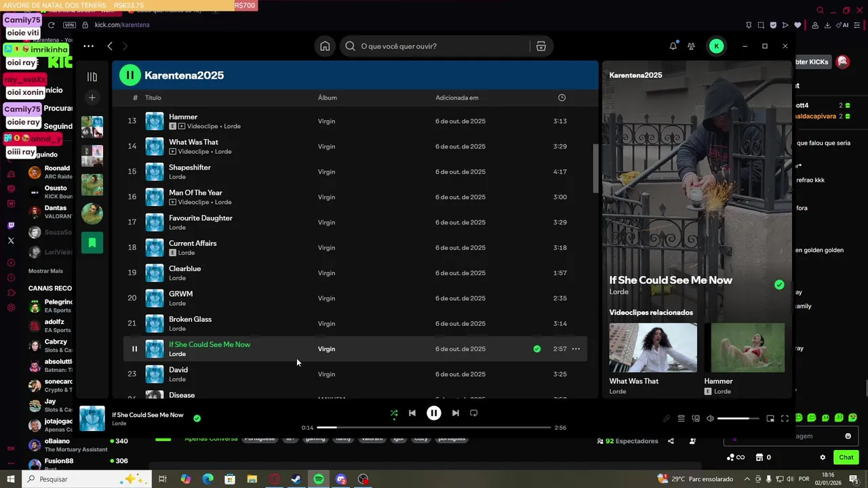Toggle shuffle in player bar
Viewport: 868px width, 488px height.
pos(394,413)
